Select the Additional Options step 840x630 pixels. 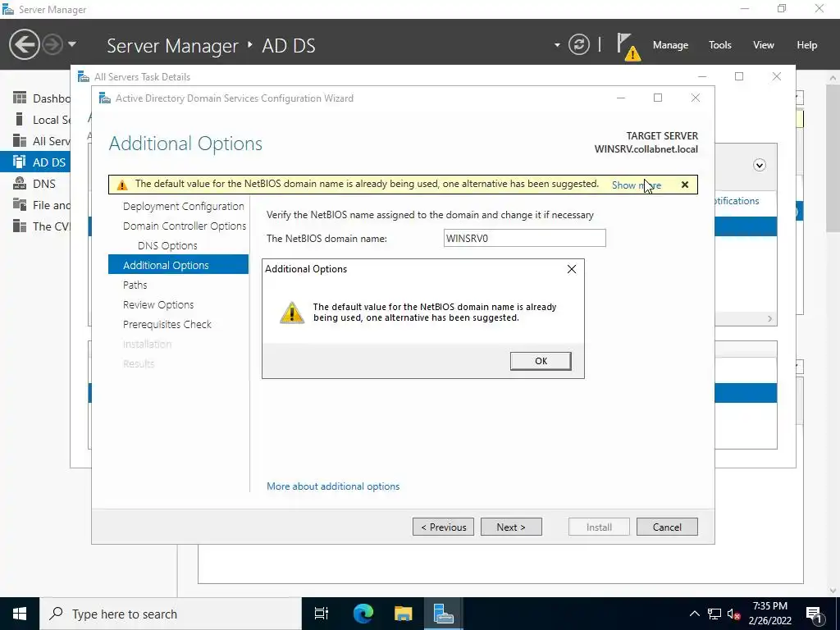[x=178, y=265]
